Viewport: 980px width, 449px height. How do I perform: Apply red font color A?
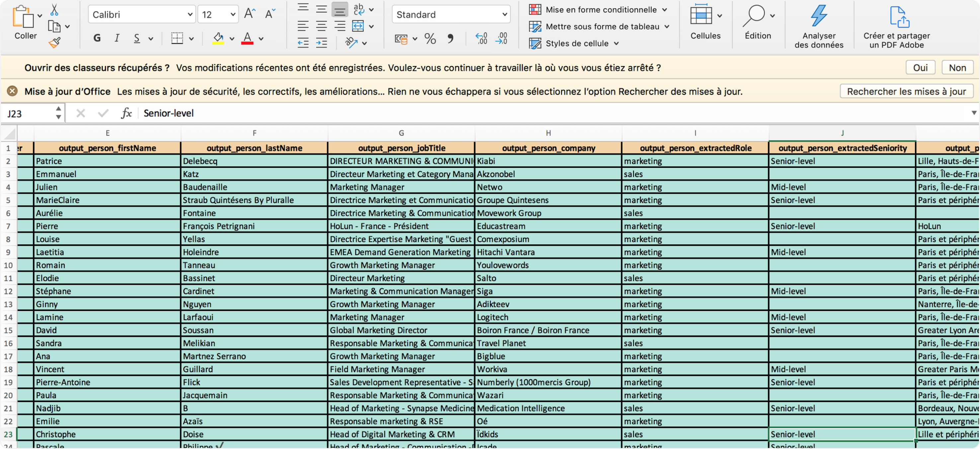tap(247, 38)
